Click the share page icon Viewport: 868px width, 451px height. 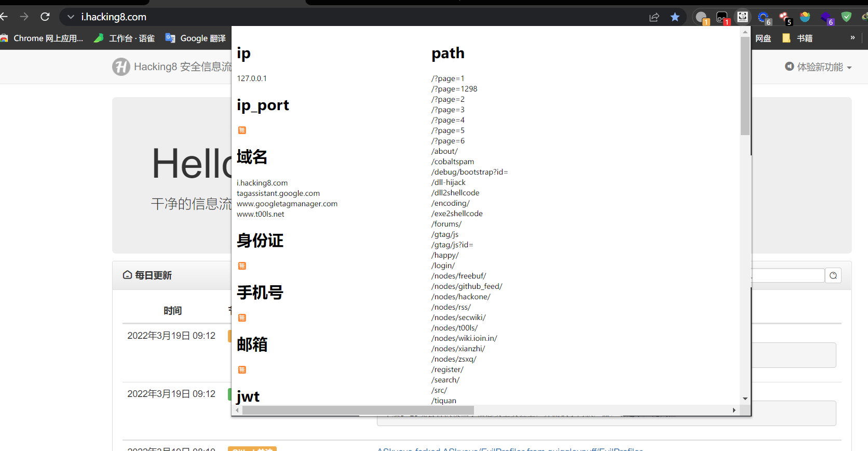(654, 17)
